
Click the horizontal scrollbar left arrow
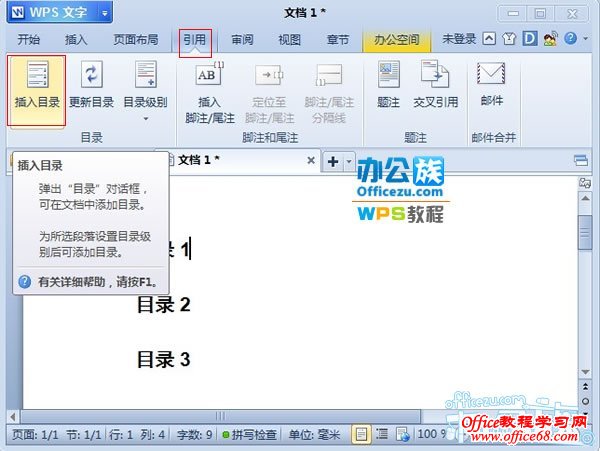pos(13,416)
